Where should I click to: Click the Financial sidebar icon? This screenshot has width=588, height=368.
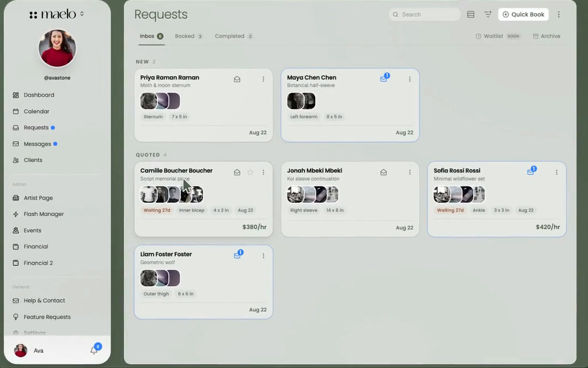16,247
